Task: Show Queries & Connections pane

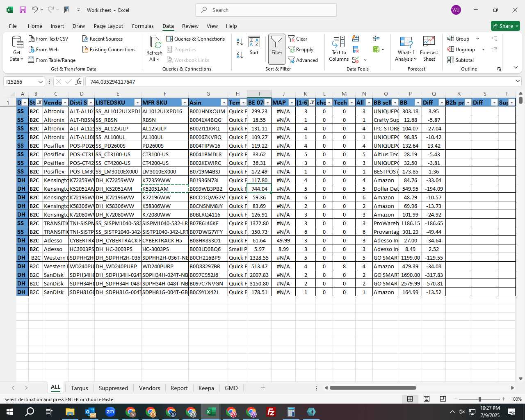Action: (196, 39)
